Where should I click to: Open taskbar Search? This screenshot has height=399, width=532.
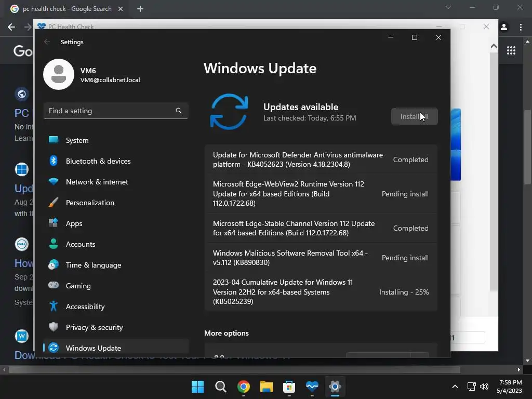[220, 387]
